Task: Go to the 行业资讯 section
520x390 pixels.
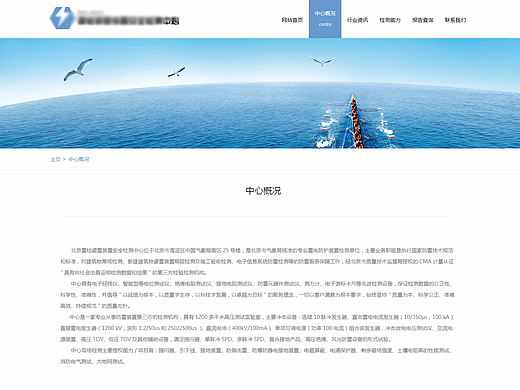Action: tap(357, 20)
